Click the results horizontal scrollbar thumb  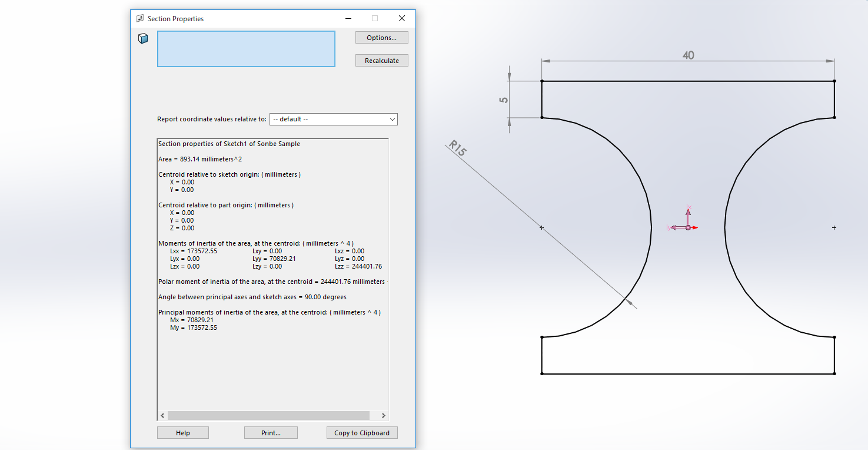click(x=268, y=415)
